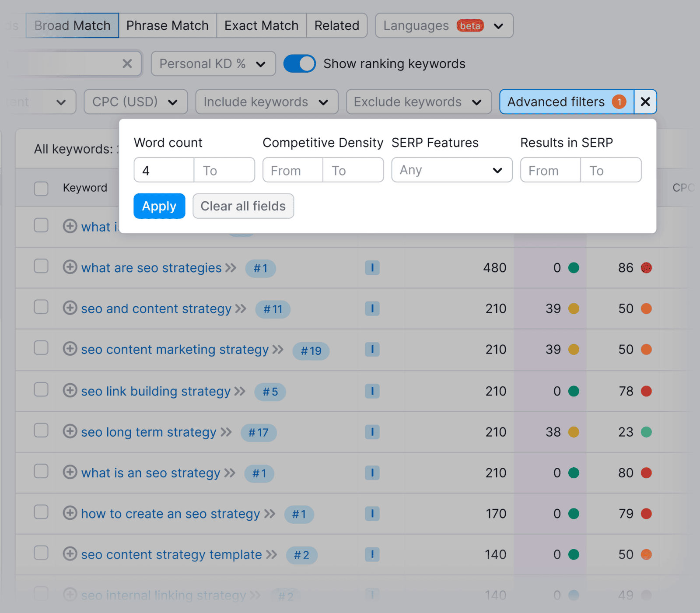700x613 pixels.
Task: Click double-arrow icon after 'seo link building strategy'
Action: pyautogui.click(x=240, y=391)
